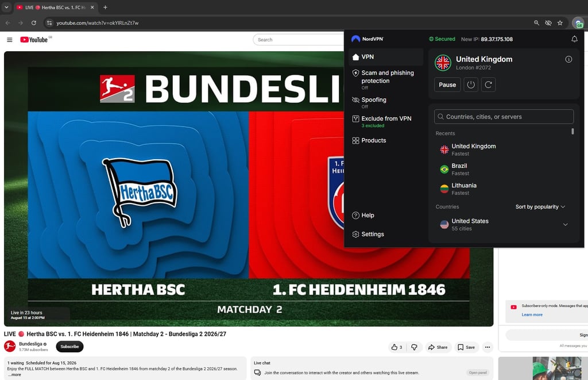The image size is (588, 380).
Task: Follow the Learn more link in chat
Action: [x=532, y=314]
